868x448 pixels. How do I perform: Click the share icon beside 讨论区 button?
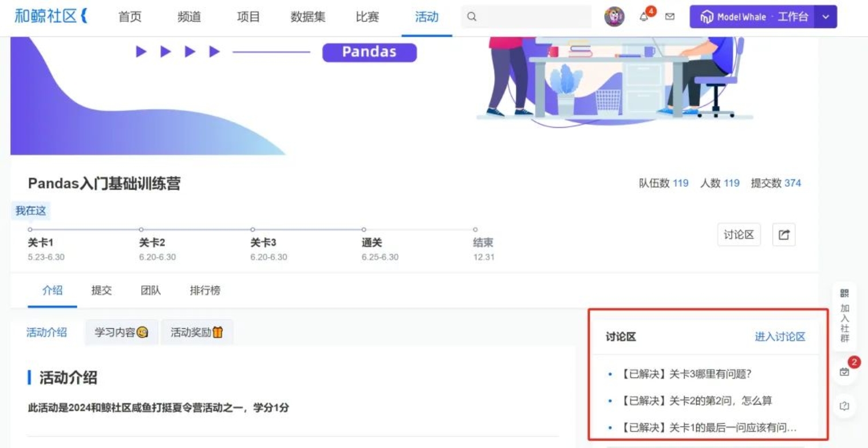784,234
